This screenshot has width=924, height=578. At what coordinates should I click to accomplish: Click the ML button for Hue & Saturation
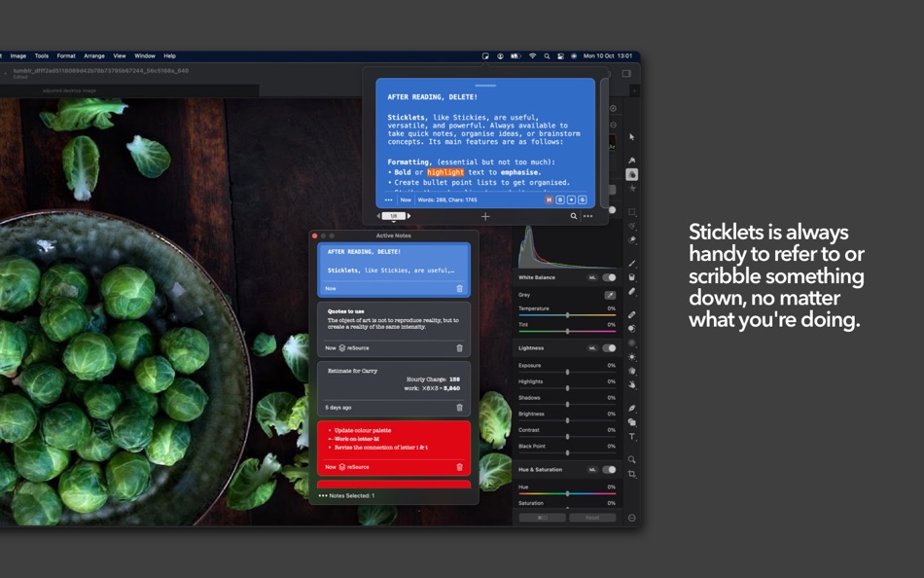coord(592,470)
